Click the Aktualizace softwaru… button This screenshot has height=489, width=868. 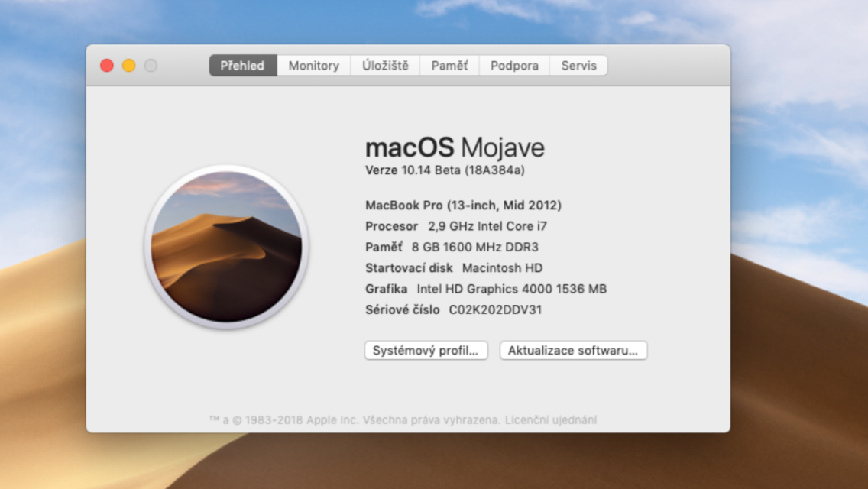pos(573,350)
